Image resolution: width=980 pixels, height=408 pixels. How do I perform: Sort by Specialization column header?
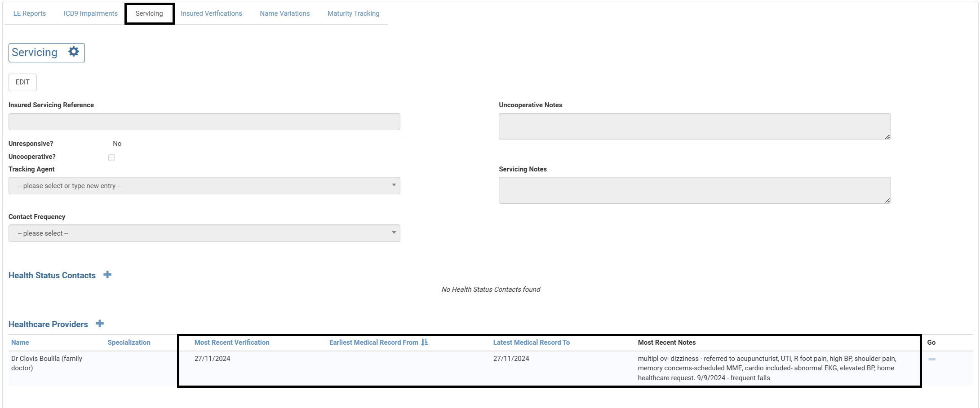click(x=129, y=342)
